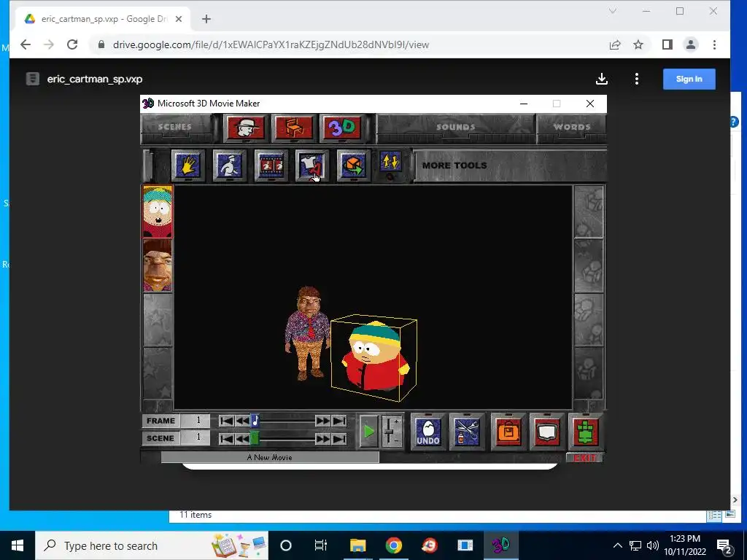Select the T-shirt costume changer tool
This screenshot has height=560, width=747.
(x=312, y=166)
